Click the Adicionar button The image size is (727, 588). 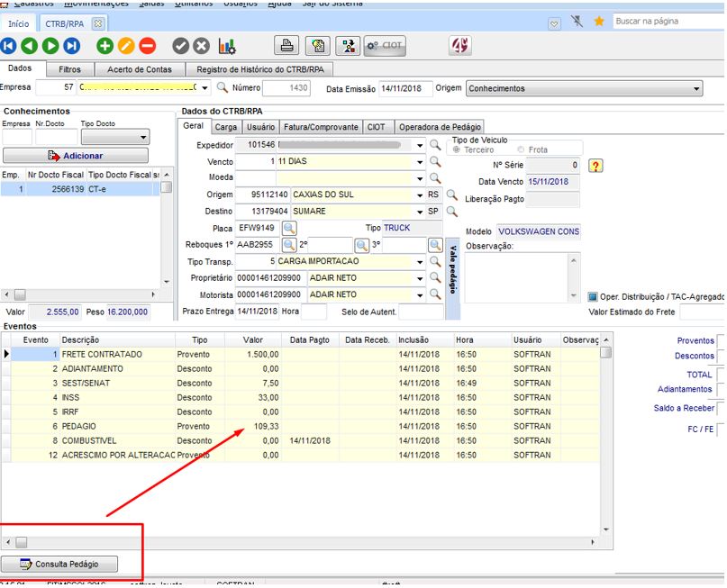coord(76,156)
